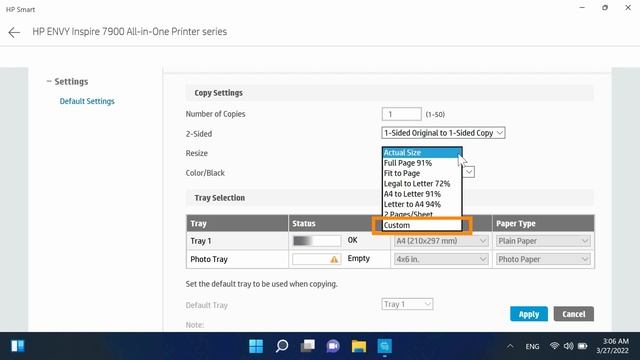The height and width of the screenshot is (360, 640).
Task: Choose Custom resize option
Action: point(422,225)
